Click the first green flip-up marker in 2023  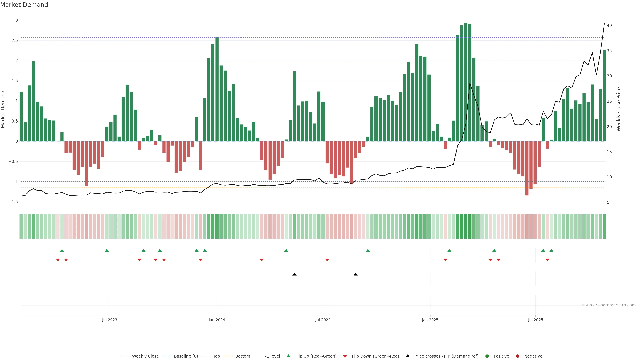click(62, 250)
